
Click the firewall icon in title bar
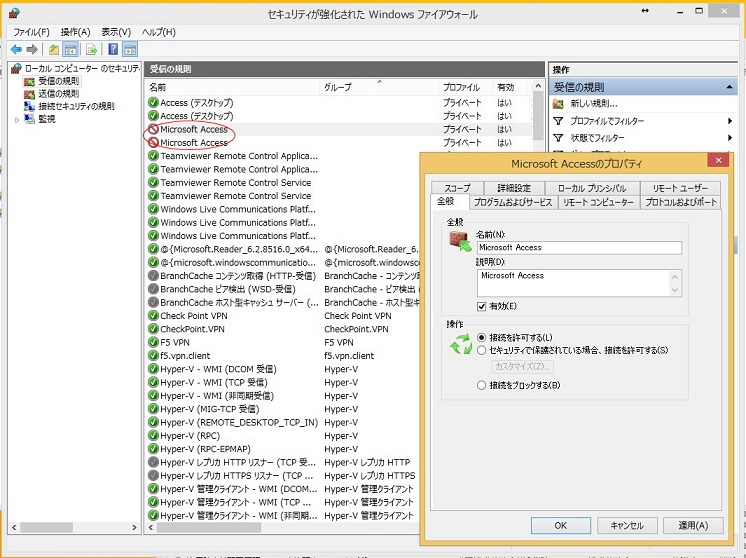click(15, 12)
